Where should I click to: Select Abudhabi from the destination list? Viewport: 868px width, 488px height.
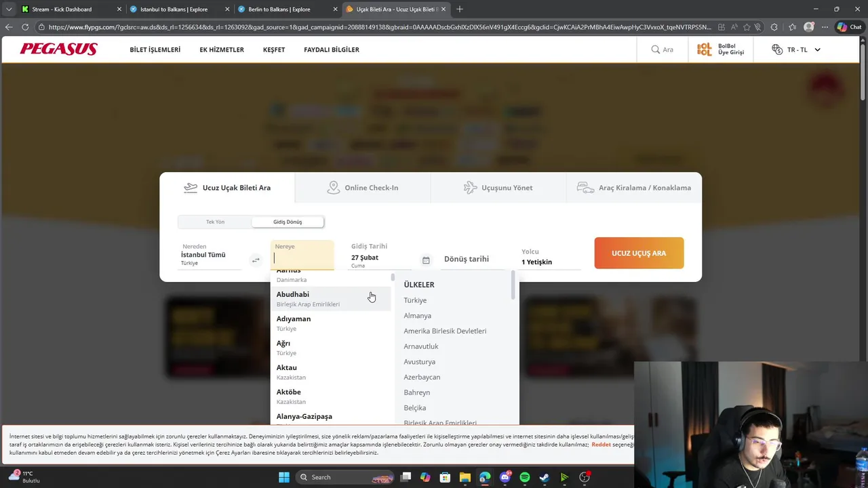pos(330,299)
